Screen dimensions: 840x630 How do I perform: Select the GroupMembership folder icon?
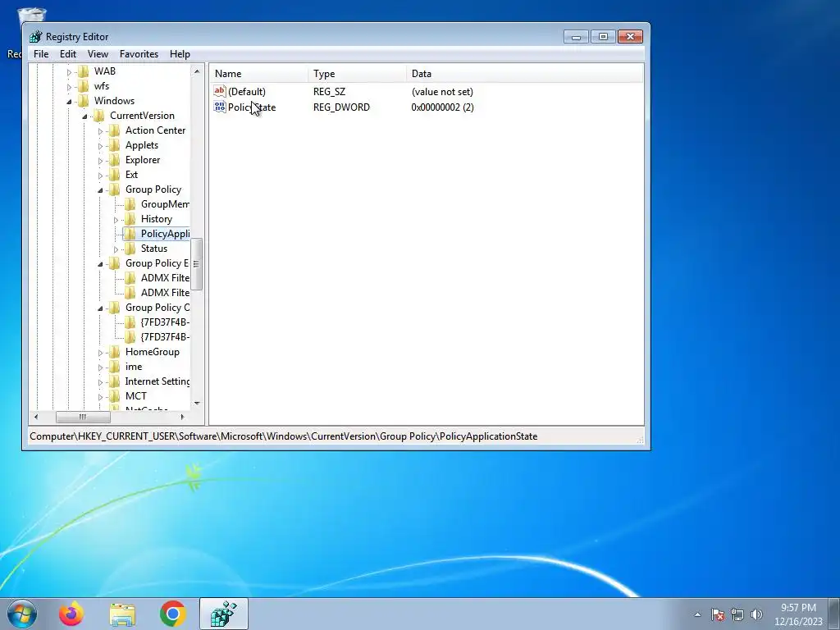tap(130, 204)
